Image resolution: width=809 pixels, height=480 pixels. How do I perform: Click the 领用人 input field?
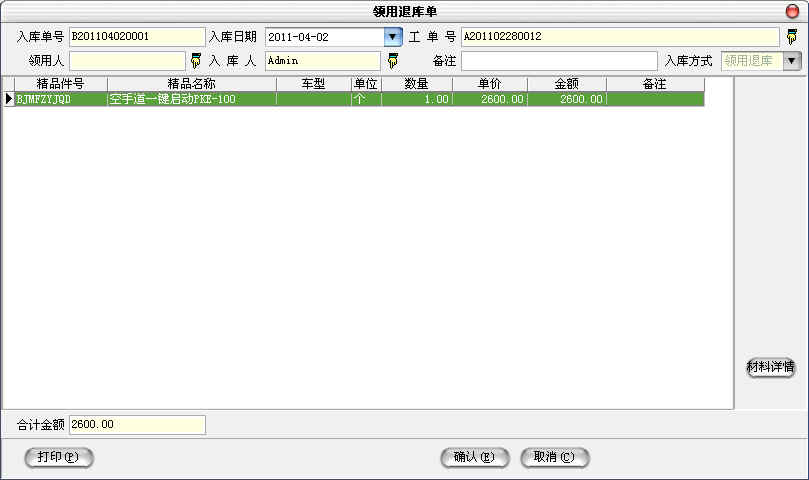point(127,61)
